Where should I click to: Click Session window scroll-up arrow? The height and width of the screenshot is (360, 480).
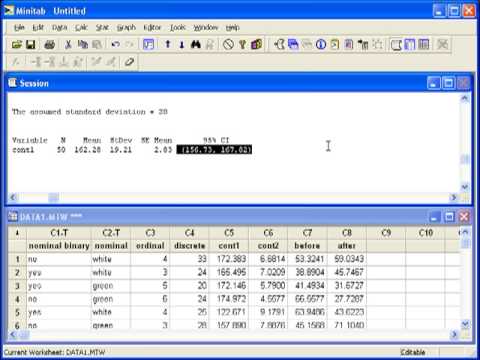[465, 99]
